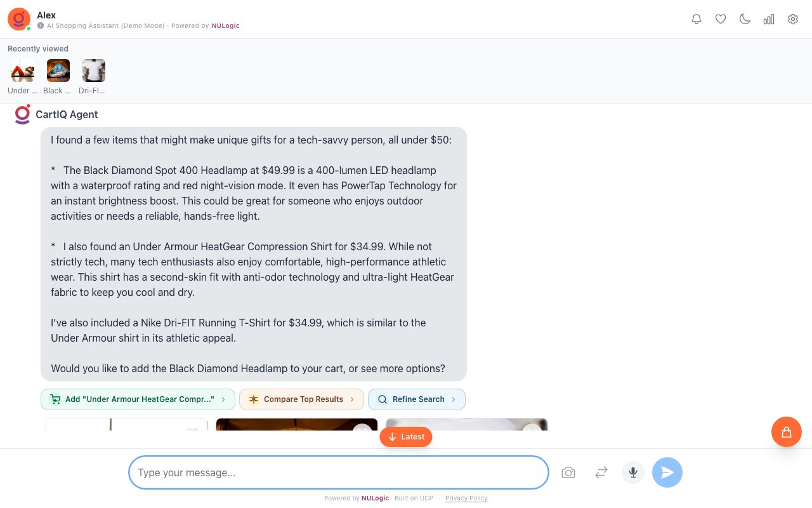Open the wishlist heart icon

click(x=721, y=19)
